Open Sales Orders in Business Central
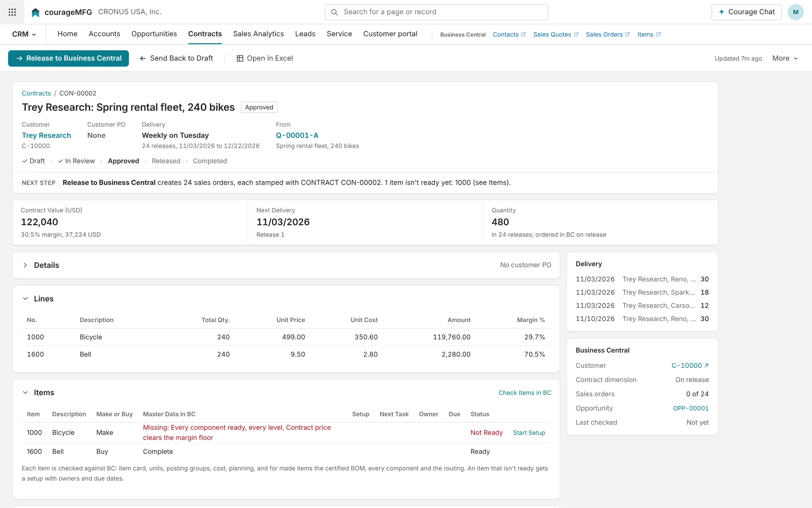 tap(608, 35)
